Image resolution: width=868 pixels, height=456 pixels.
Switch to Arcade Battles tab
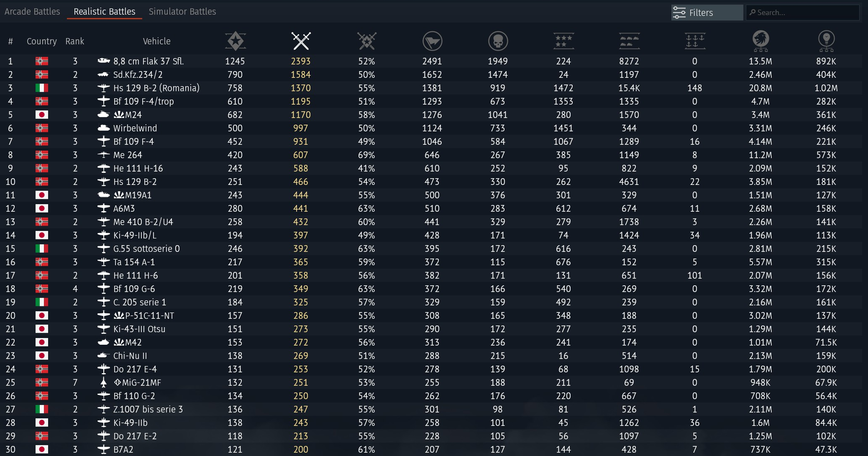coord(32,12)
